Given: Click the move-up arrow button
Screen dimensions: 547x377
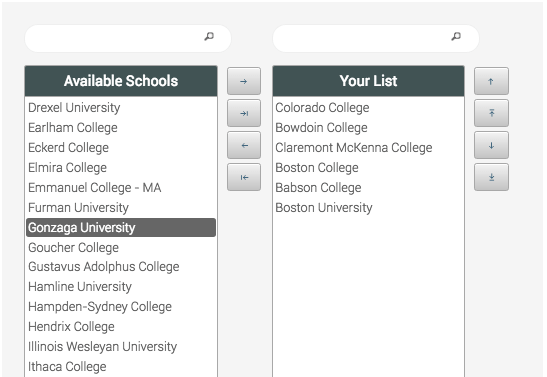Looking at the screenshot, I should pos(491,81).
